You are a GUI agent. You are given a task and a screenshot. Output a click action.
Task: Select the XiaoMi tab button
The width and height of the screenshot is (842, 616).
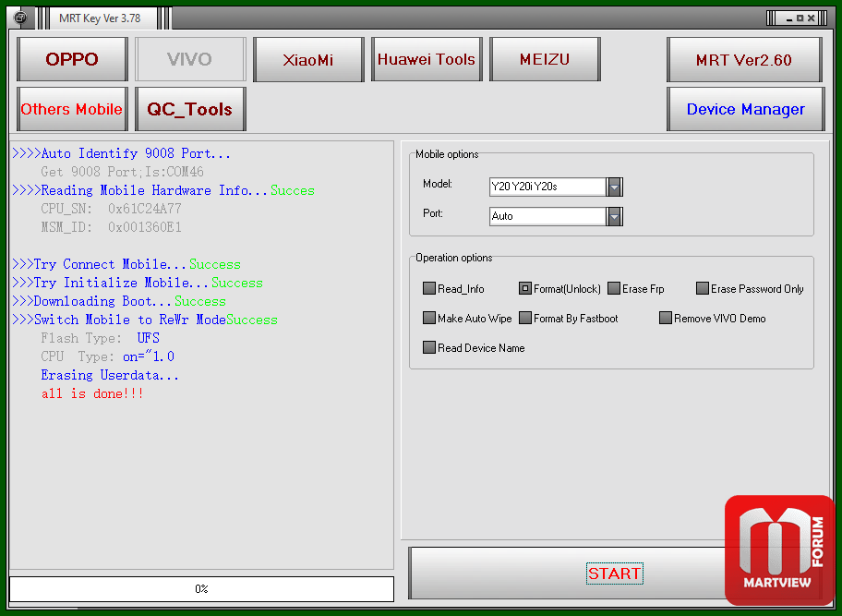point(308,59)
